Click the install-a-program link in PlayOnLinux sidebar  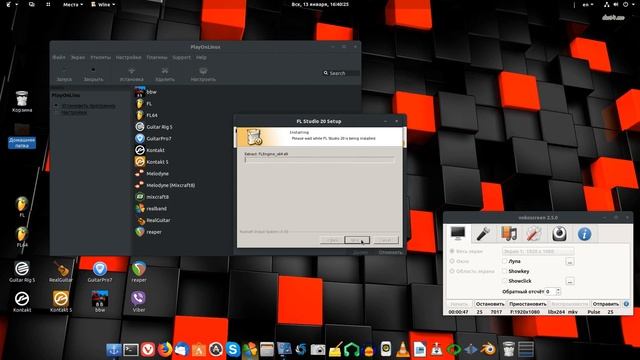tap(88, 106)
